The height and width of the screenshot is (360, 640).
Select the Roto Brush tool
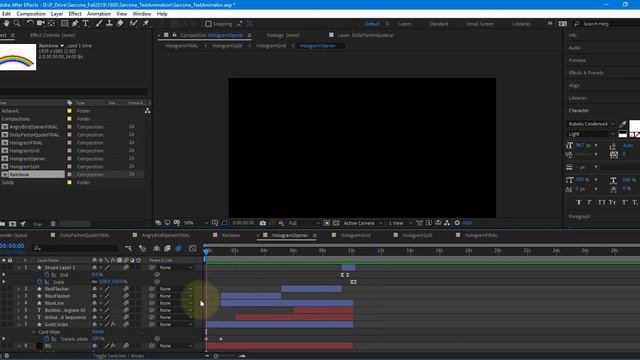pyautogui.click(x=133, y=23)
